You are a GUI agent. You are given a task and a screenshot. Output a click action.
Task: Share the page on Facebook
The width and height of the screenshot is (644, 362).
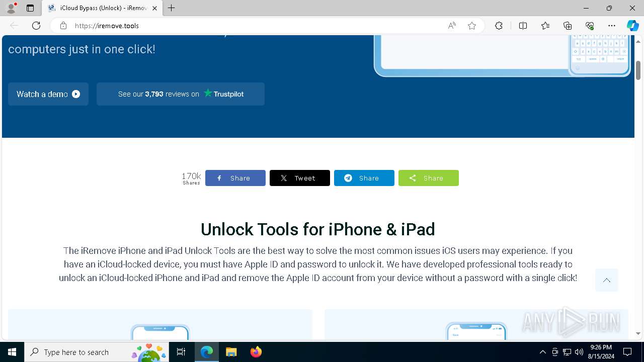click(235, 178)
